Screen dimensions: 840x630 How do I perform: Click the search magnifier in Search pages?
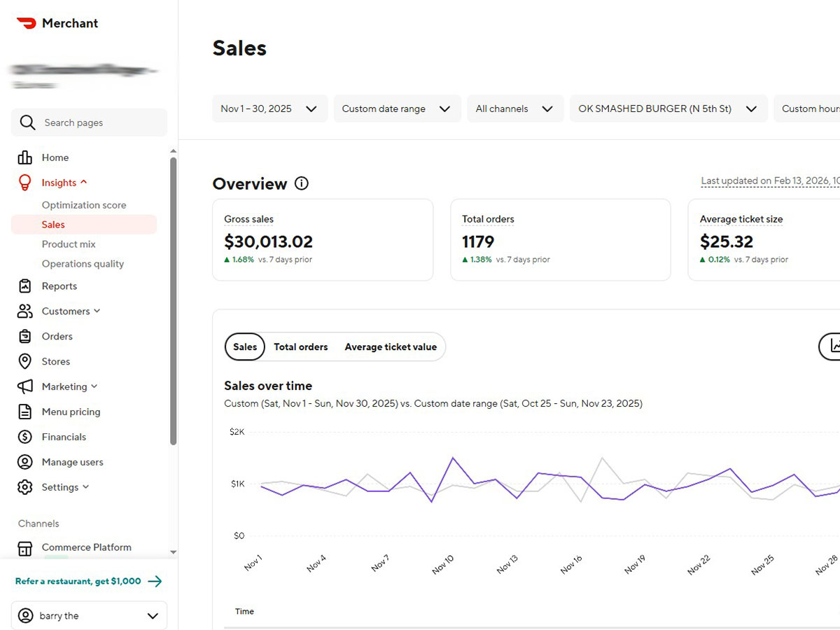tap(27, 122)
